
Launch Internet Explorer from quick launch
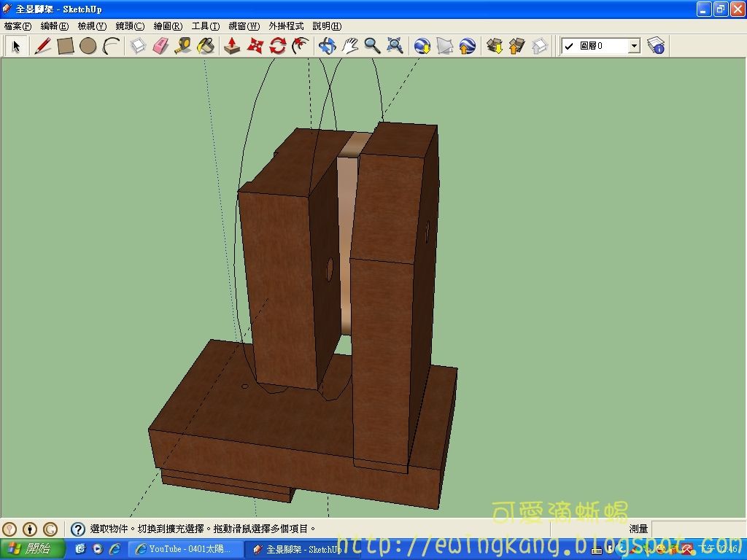(x=115, y=549)
